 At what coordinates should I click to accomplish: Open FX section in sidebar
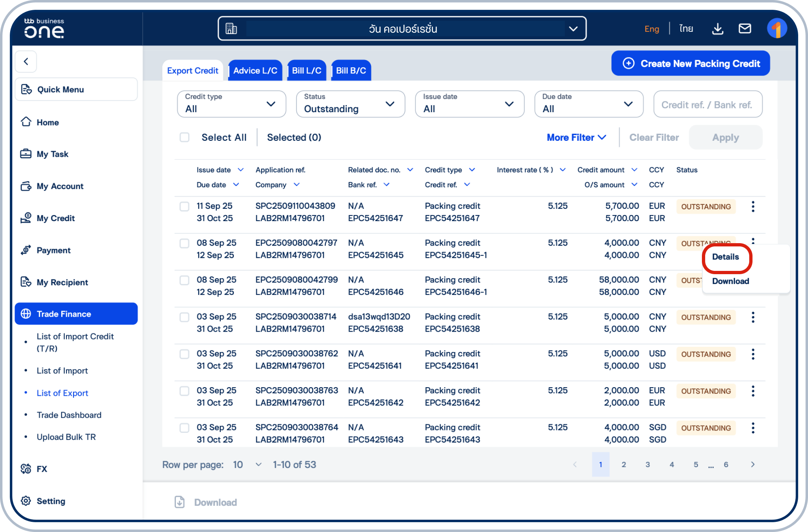(42, 469)
